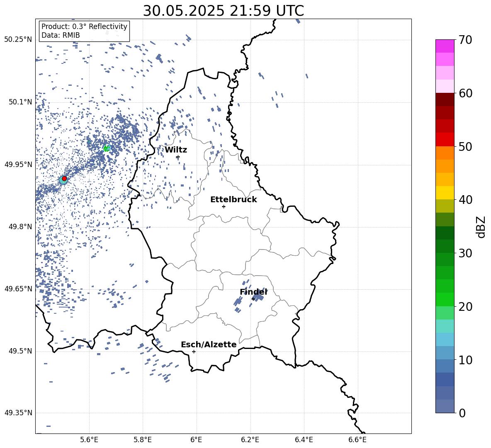
Task: Click the 5.8°E longitude label
Action: pos(143,440)
